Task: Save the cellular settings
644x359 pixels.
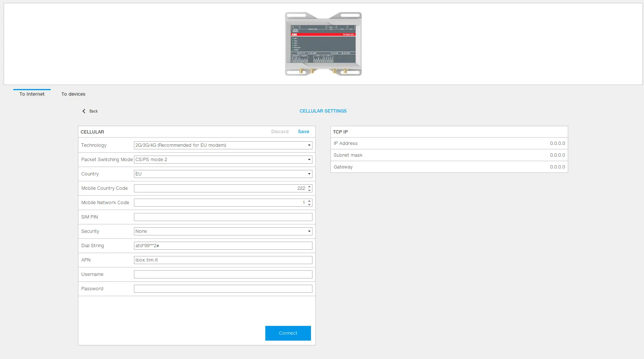Action: (304, 132)
